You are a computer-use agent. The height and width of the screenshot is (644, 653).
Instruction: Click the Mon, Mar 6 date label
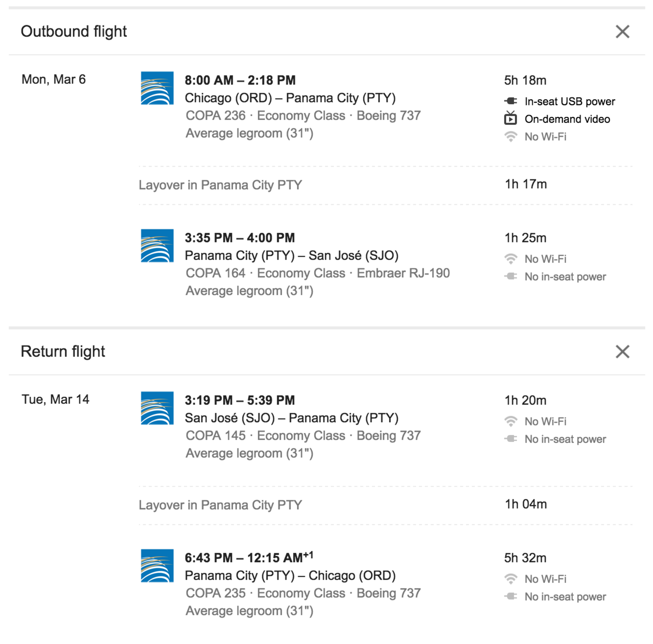coord(54,79)
